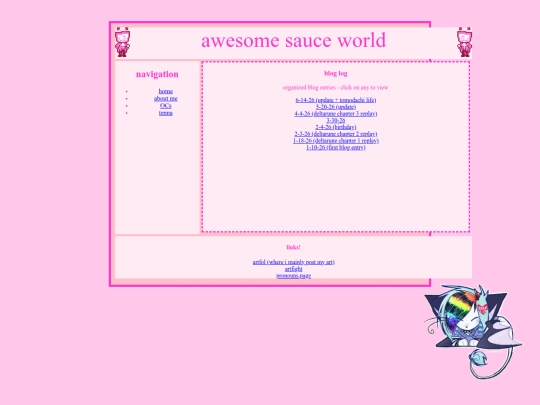Open the 1-18-26 deltarune chapter 1 replay entry

(x=336, y=141)
